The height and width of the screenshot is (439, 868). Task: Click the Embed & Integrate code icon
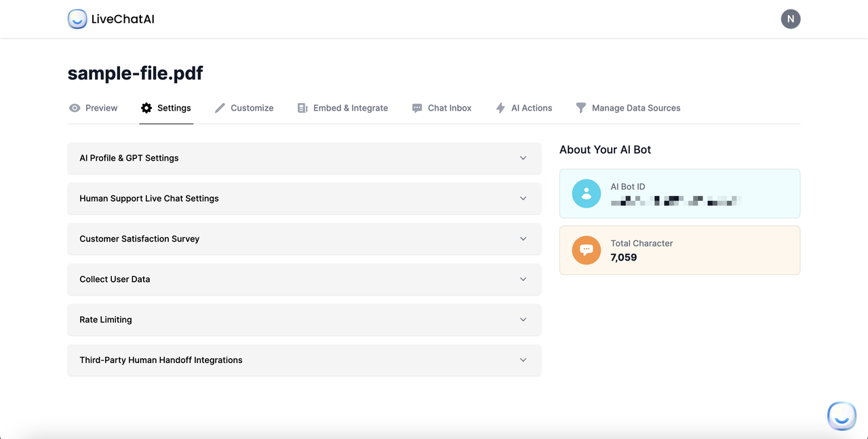(302, 107)
